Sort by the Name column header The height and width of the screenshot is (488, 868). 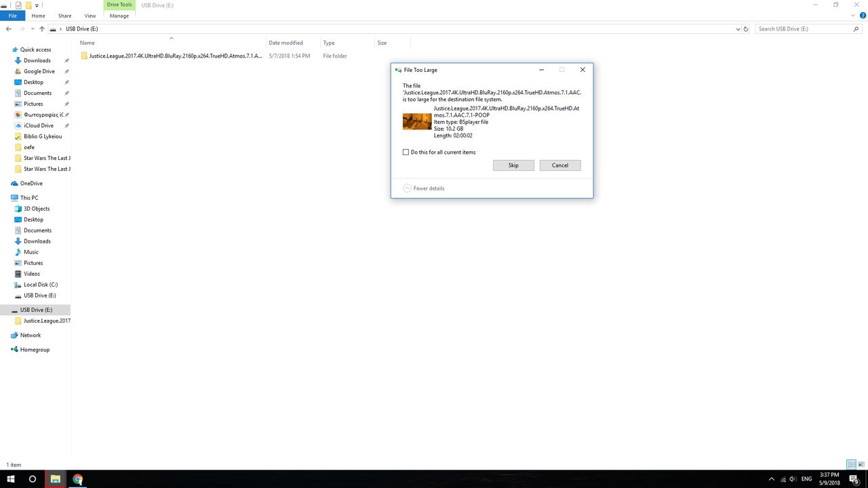point(87,43)
